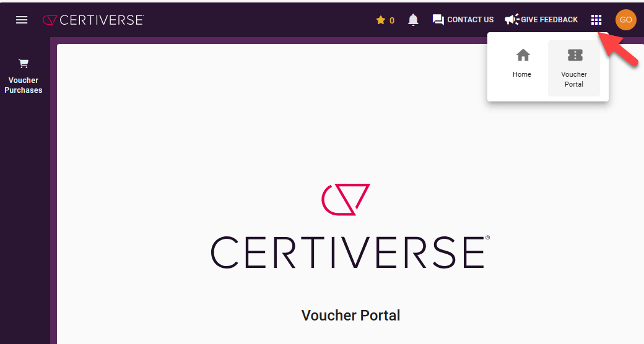
Task: Click the CONTACT US text
Action: [x=470, y=20]
